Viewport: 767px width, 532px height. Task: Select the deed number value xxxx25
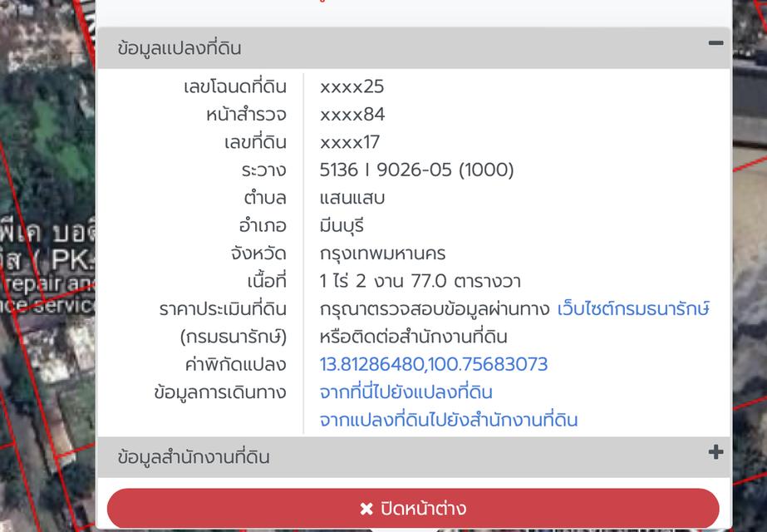pos(346,86)
